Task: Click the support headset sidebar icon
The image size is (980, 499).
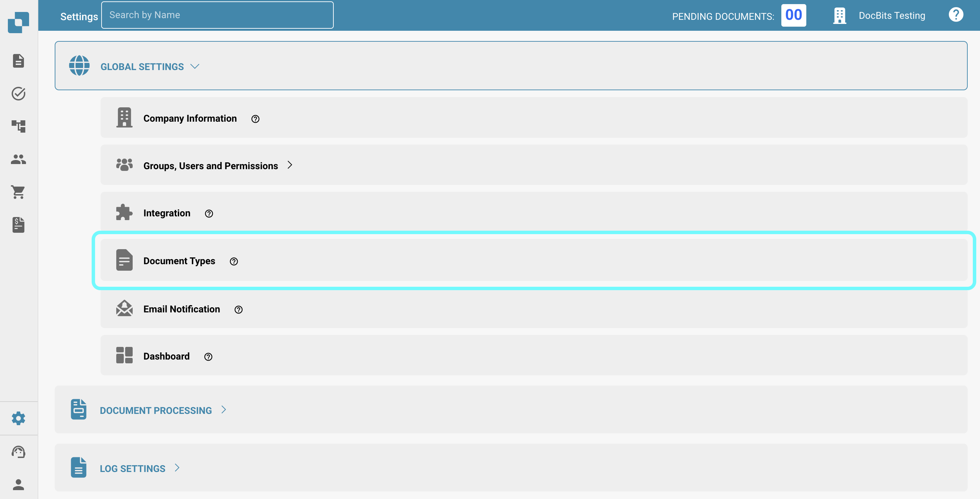Action: [18, 452]
